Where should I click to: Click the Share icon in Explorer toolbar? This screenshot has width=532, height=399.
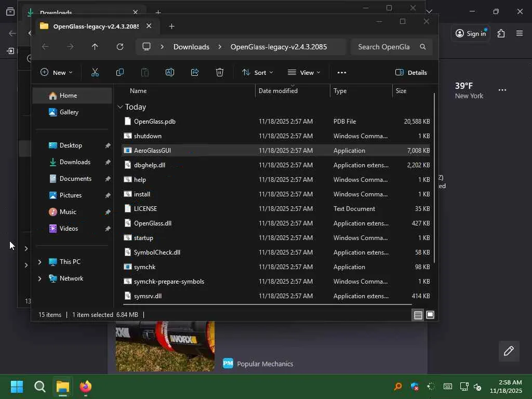coord(195,72)
